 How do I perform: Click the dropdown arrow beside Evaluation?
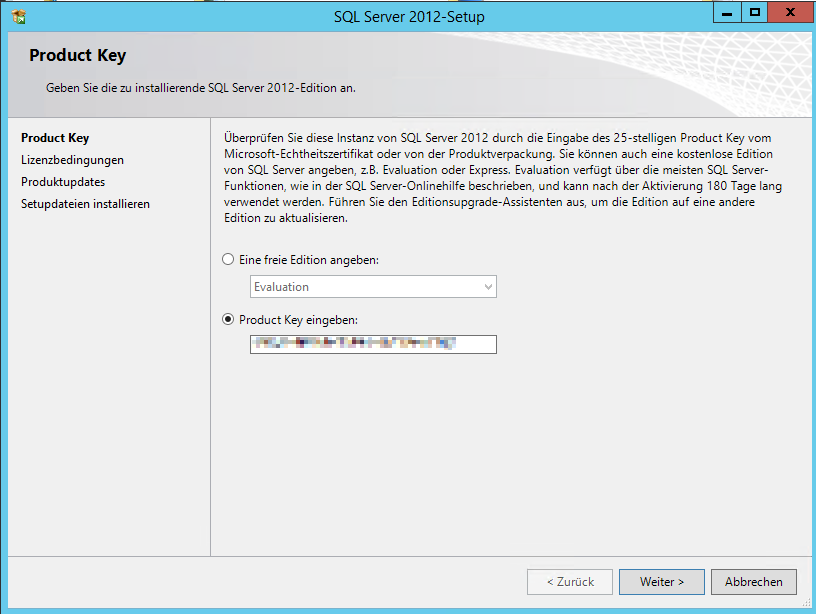pos(488,287)
